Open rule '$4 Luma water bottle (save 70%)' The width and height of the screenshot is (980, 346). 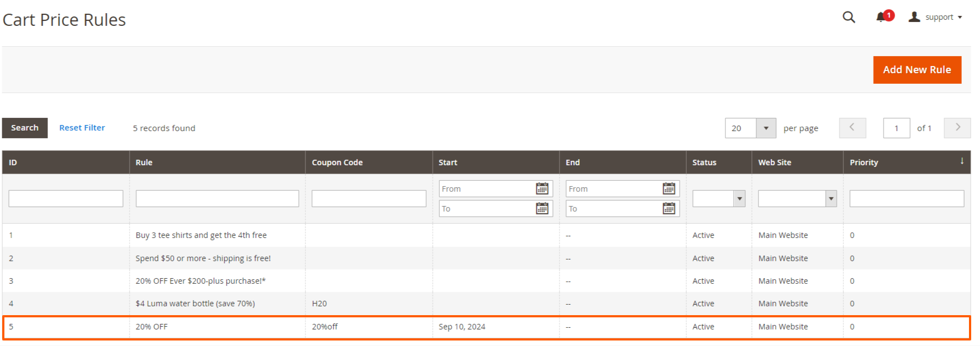click(x=195, y=304)
